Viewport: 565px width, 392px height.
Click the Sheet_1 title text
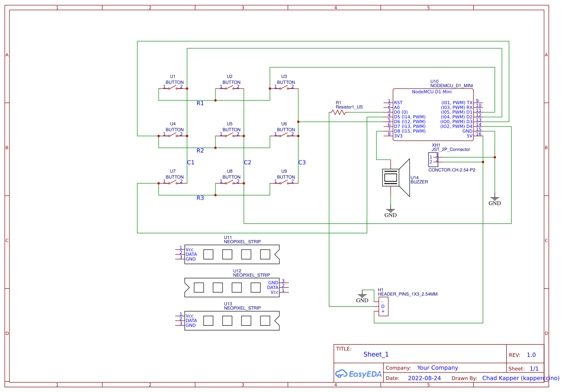376,354
